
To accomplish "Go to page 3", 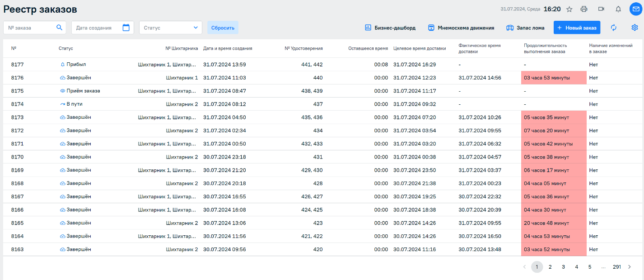I will [563, 267].
